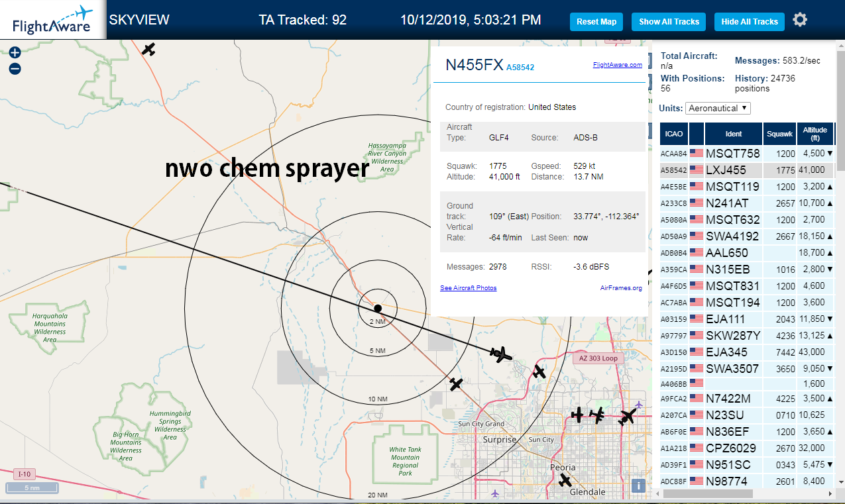Viewport: 845px width, 504px height.
Task: Select the MSQT194 row in table
Action: (746, 303)
